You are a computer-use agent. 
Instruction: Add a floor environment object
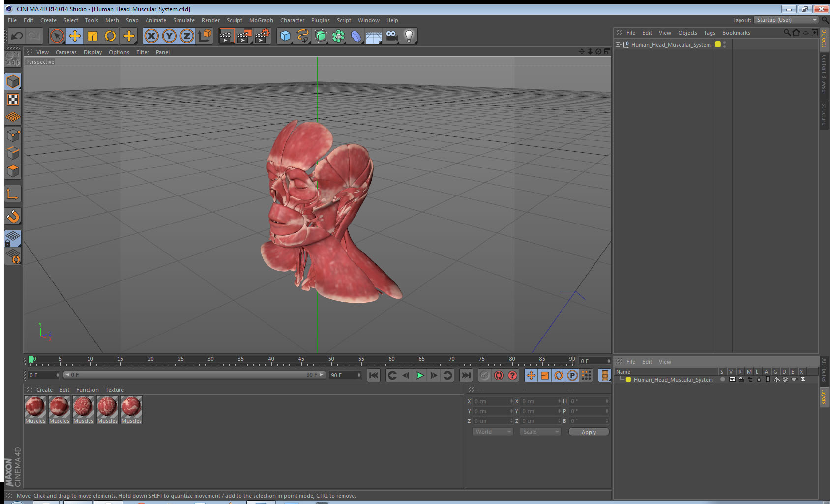(374, 36)
